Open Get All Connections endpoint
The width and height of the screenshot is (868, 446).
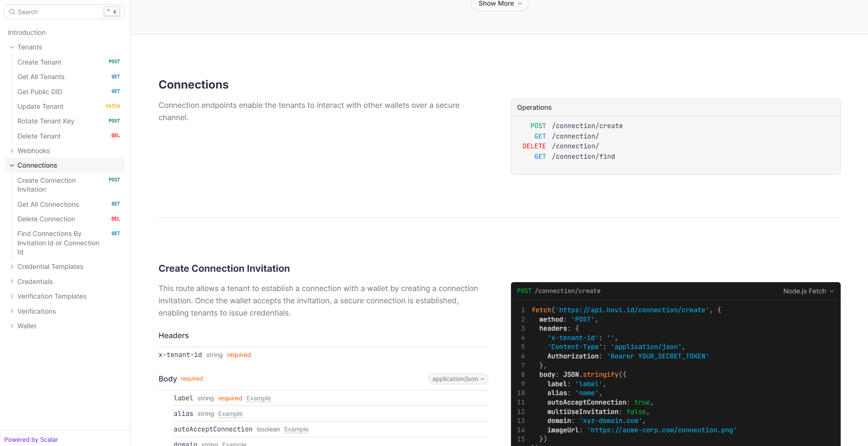48,204
